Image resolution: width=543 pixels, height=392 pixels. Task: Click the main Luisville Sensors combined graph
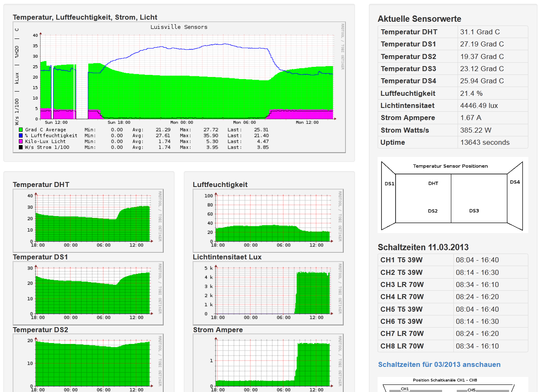click(179, 87)
